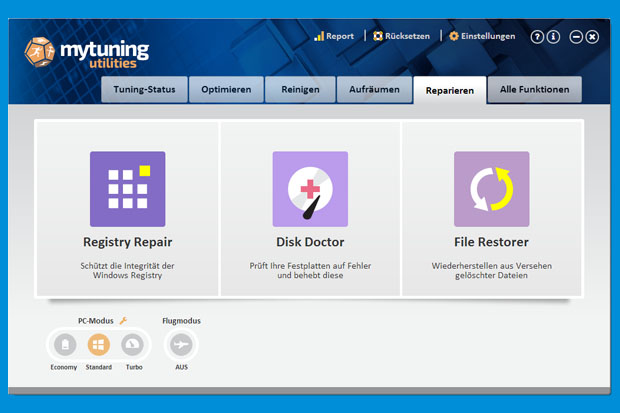Show info via the i icon
This screenshot has width=620, height=413.
coord(553,37)
